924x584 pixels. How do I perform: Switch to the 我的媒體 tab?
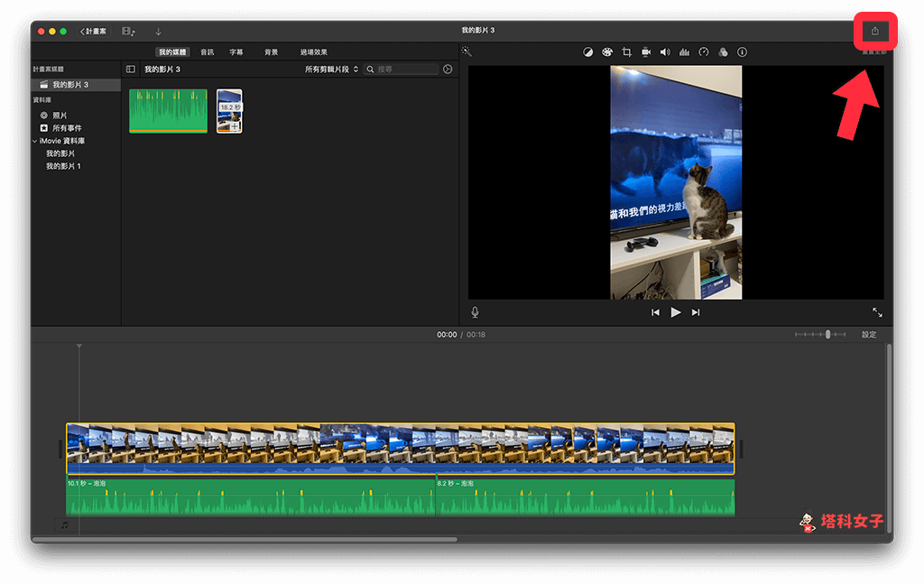click(x=172, y=51)
